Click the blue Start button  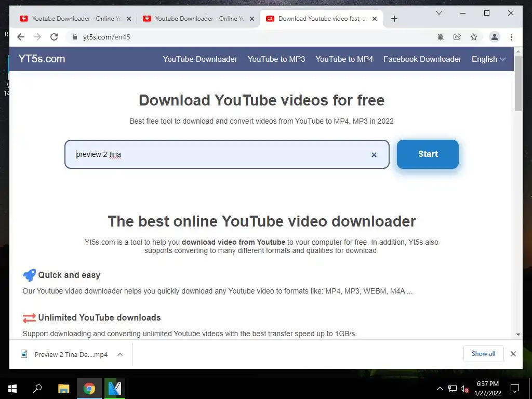[428, 154]
